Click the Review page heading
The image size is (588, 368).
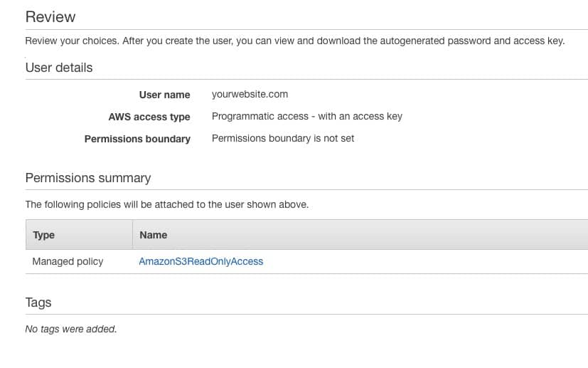coord(50,17)
